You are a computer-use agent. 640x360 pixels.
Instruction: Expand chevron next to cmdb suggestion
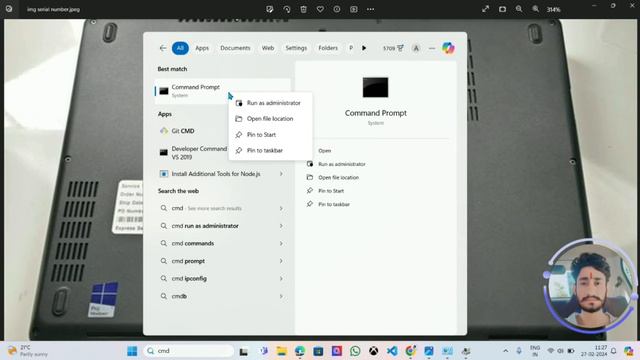pos(281,296)
